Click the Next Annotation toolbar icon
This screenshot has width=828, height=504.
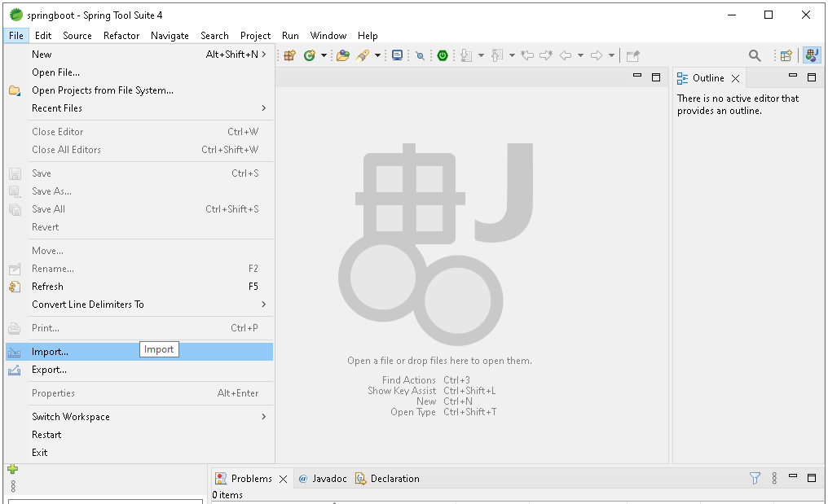[x=466, y=55]
